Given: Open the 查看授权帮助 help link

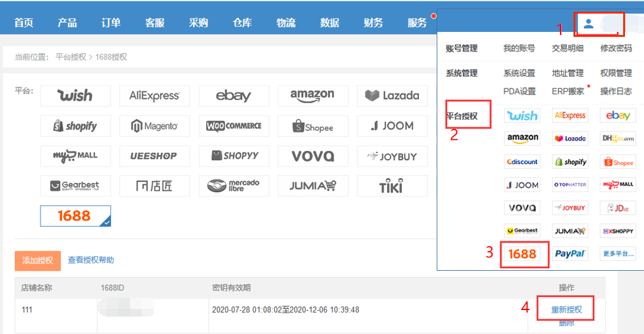Looking at the screenshot, I should tap(91, 260).
